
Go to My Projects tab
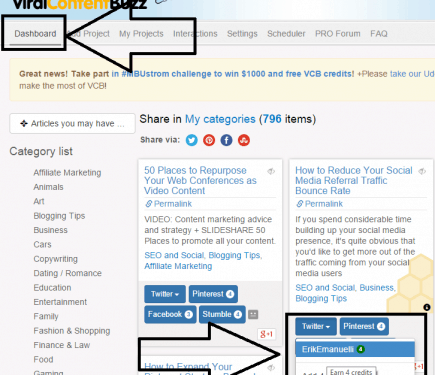tap(141, 34)
